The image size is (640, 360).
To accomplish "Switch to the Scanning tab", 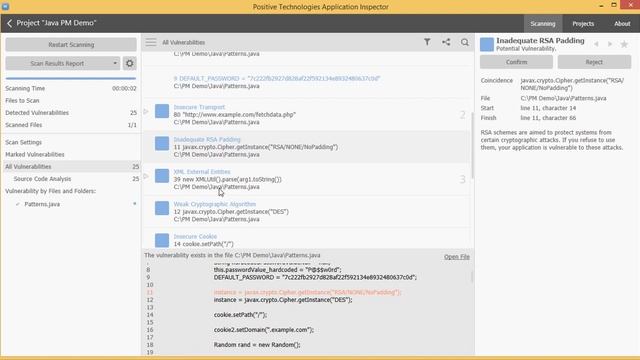I will click(x=543, y=24).
